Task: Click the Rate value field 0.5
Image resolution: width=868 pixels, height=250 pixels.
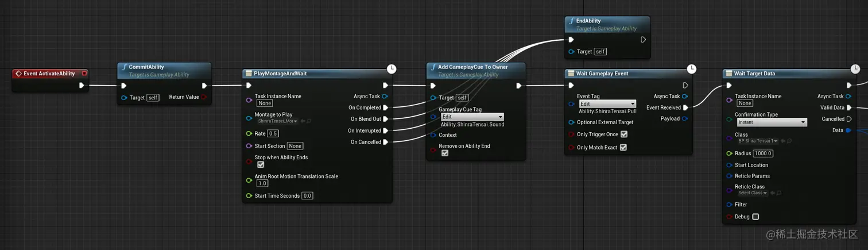Action: click(x=273, y=133)
